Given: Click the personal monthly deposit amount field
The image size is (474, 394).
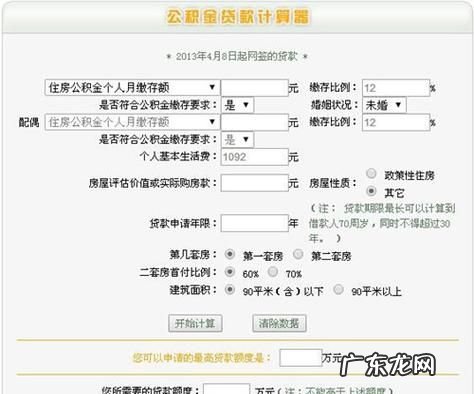Looking at the screenshot, I should point(255,88).
